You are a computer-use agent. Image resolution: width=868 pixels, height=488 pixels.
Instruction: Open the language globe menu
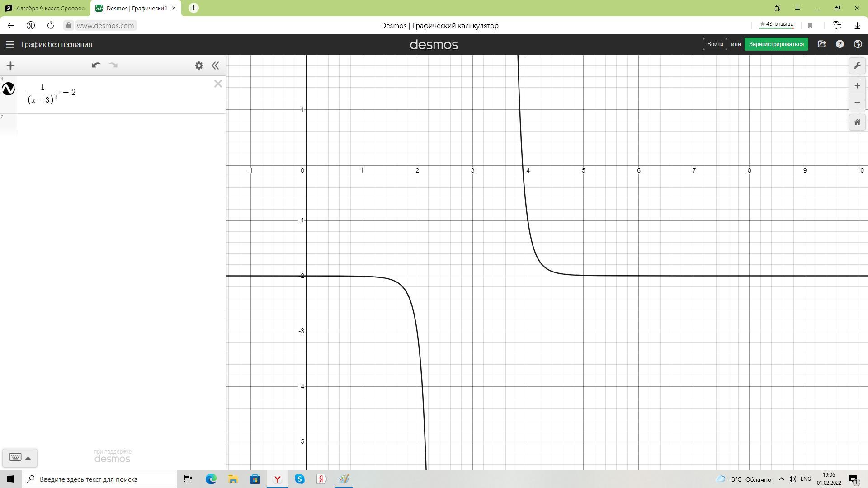point(858,44)
